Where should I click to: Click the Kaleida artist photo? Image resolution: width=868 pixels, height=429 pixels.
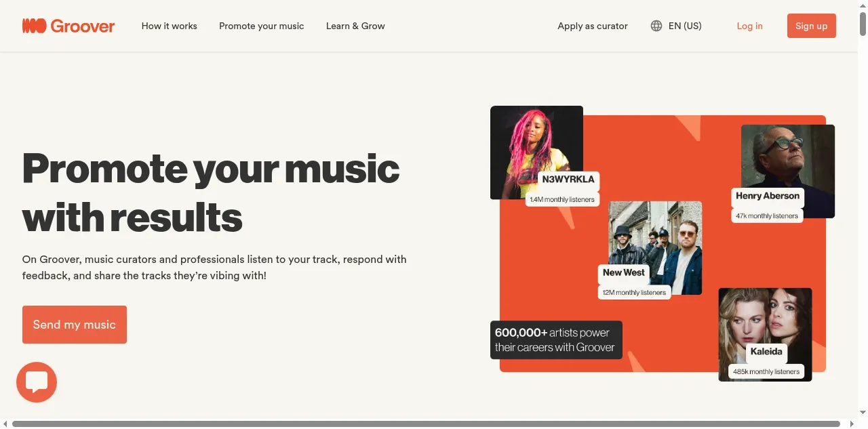(x=765, y=334)
